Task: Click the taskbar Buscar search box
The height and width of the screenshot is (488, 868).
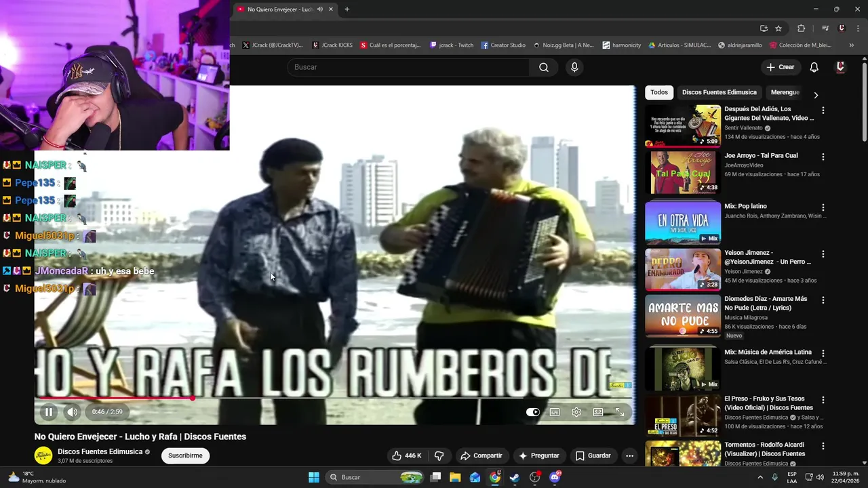Action: pos(375,477)
